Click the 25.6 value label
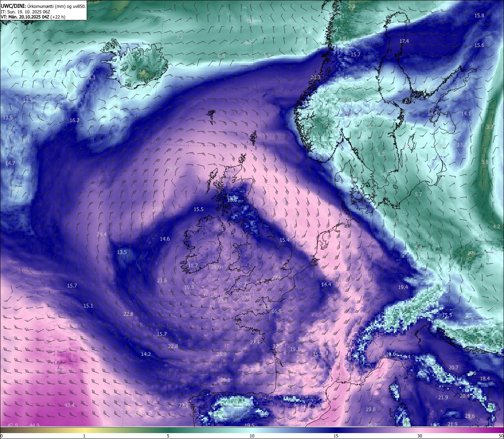Image resolution: width=504 pixels, height=439 pixels. point(470,416)
